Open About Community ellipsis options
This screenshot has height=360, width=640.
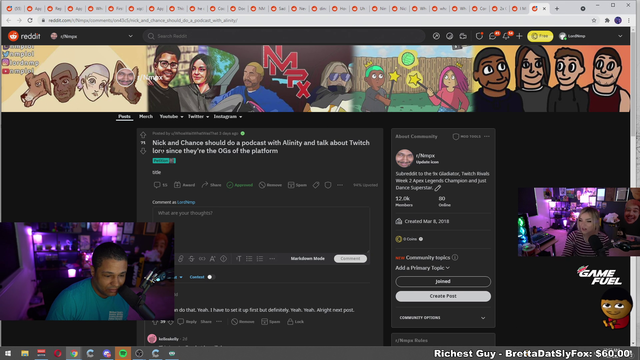(487, 137)
